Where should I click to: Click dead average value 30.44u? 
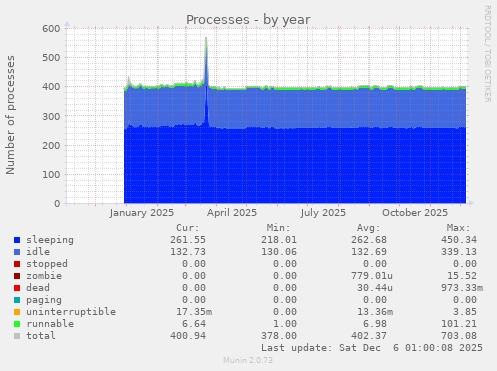(x=375, y=288)
